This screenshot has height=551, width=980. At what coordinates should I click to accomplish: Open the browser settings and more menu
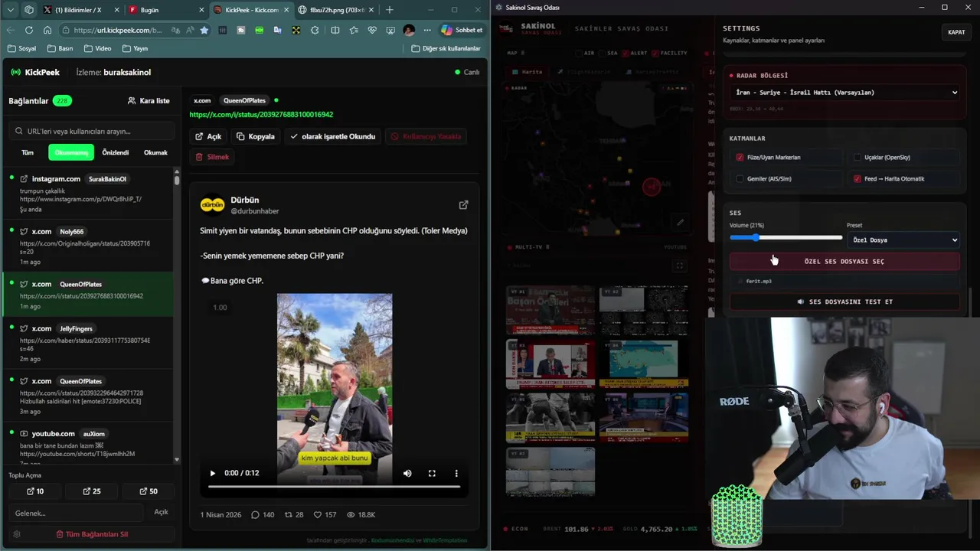click(x=427, y=30)
